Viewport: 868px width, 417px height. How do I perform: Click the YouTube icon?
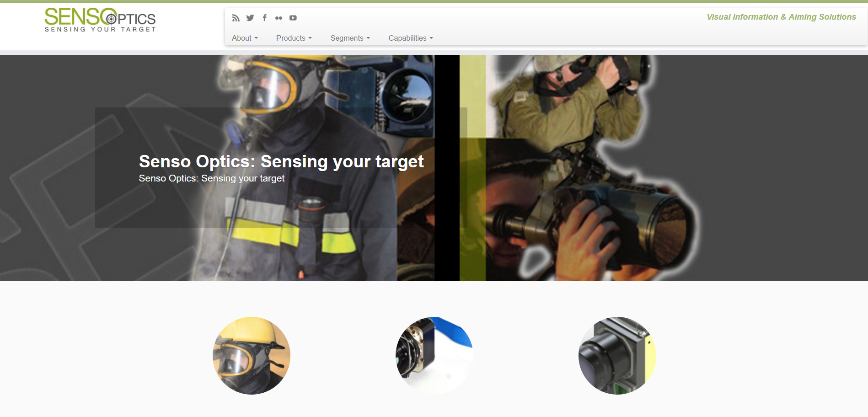coord(293,18)
